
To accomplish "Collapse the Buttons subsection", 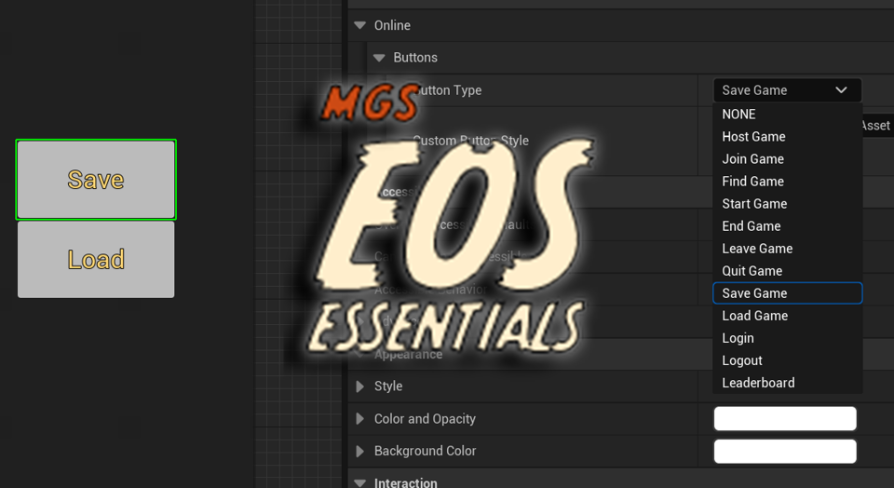I will pos(379,58).
